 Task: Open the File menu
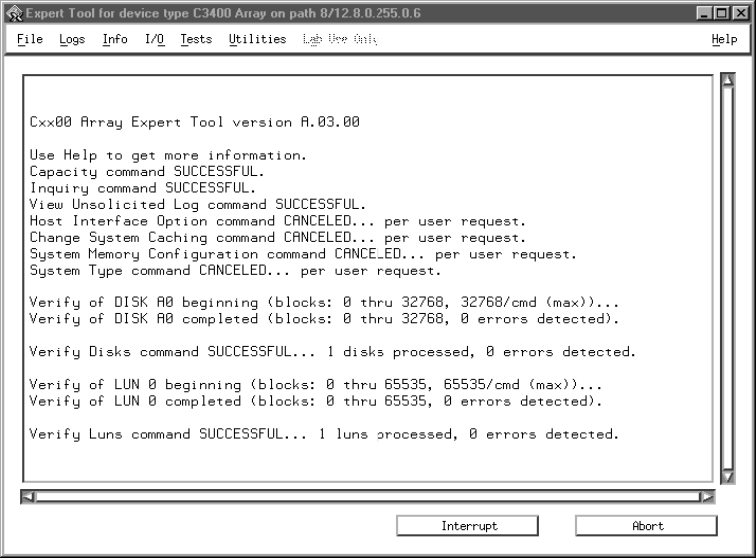coord(30,39)
